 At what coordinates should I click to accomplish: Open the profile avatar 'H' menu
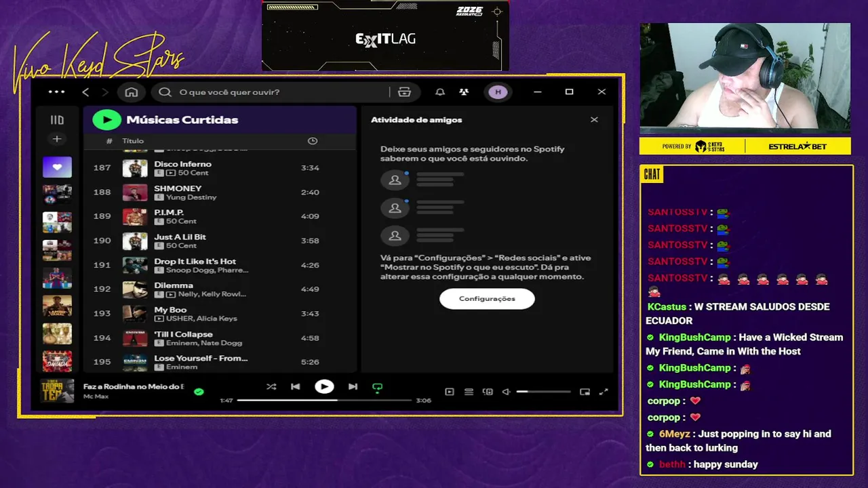pos(498,92)
